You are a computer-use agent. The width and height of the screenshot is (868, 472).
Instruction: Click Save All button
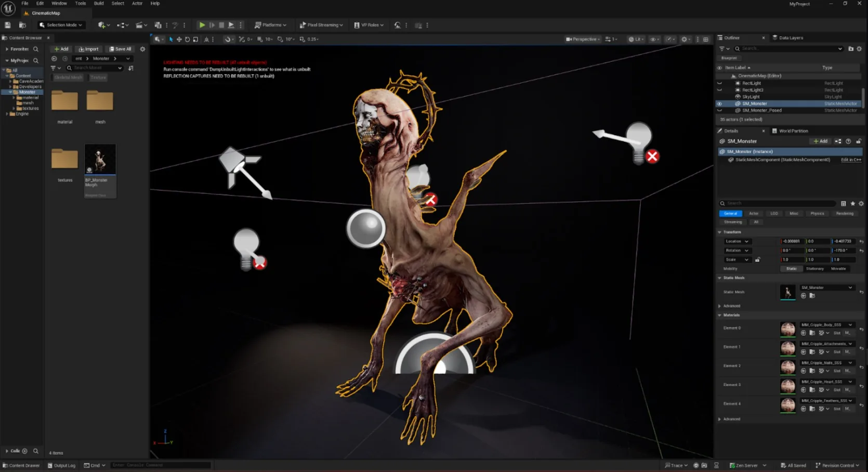(120, 49)
